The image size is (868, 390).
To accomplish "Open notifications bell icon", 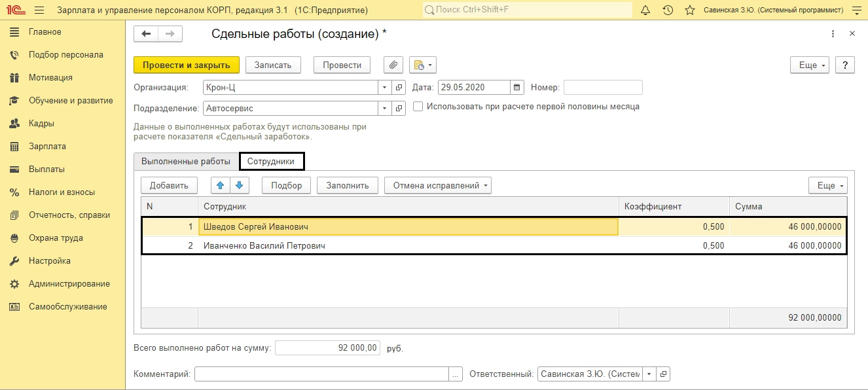I will pyautogui.click(x=645, y=10).
